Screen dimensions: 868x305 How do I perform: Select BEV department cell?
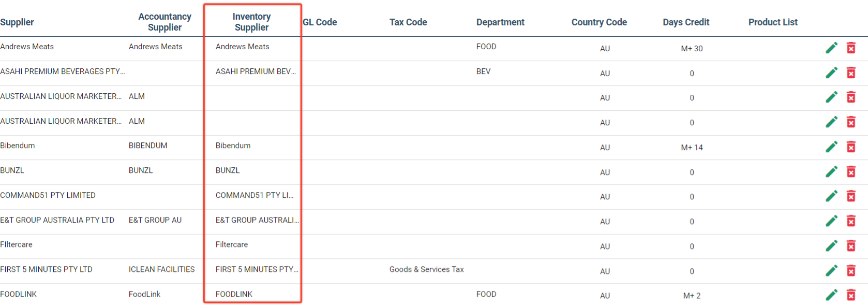pyautogui.click(x=483, y=71)
